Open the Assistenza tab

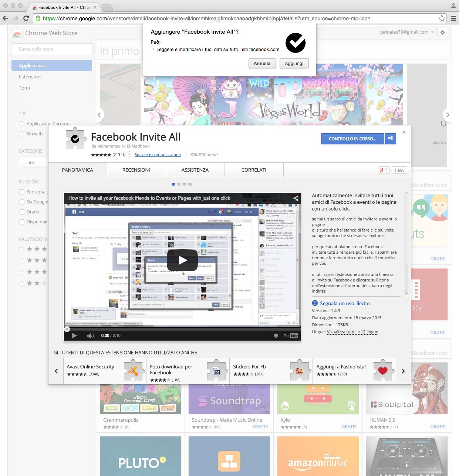tap(195, 170)
